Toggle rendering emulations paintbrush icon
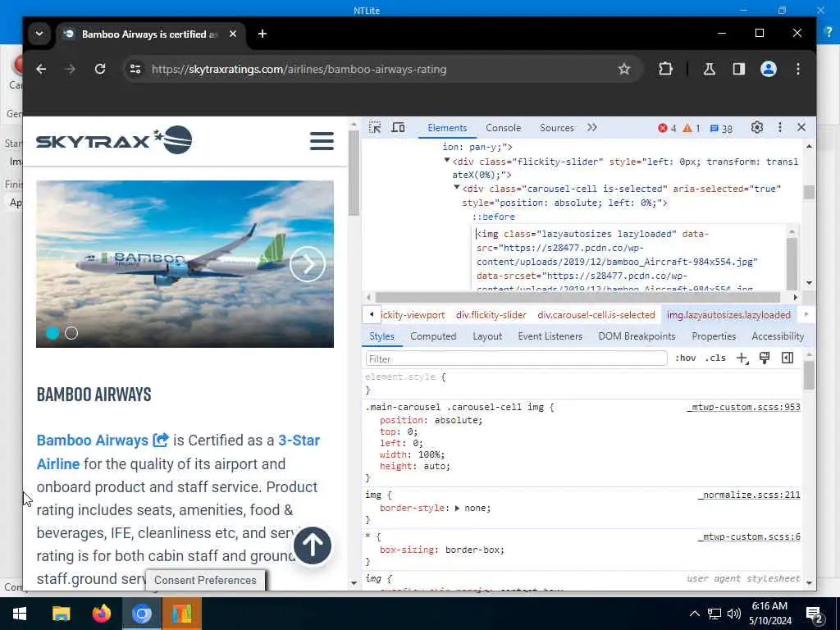The image size is (840, 630). point(765,358)
